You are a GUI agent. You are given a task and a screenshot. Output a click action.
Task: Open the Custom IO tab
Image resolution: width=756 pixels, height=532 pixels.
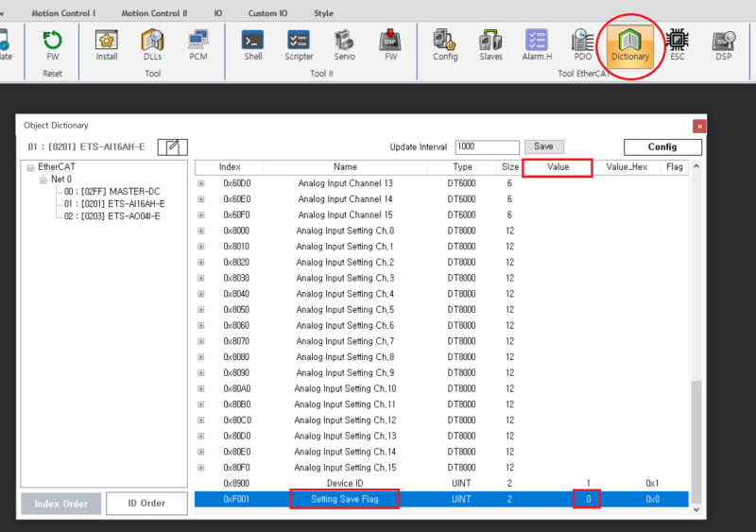(268, 13)
